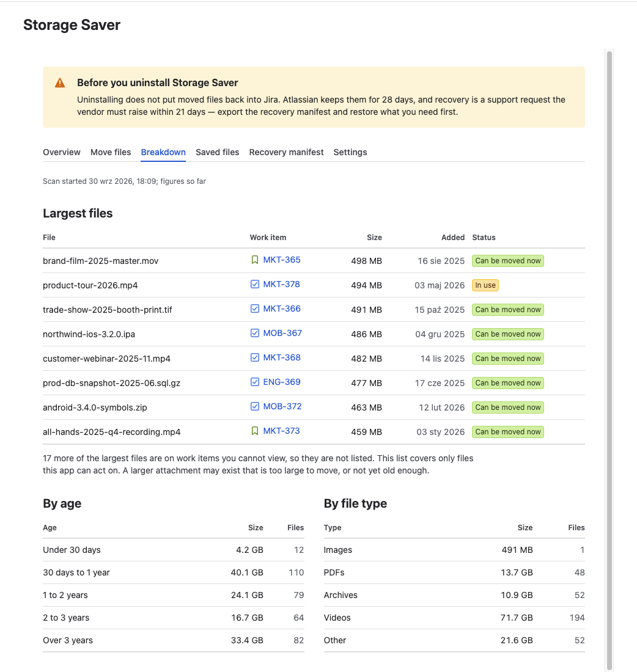Click the Added column header

tap(453, 238)
